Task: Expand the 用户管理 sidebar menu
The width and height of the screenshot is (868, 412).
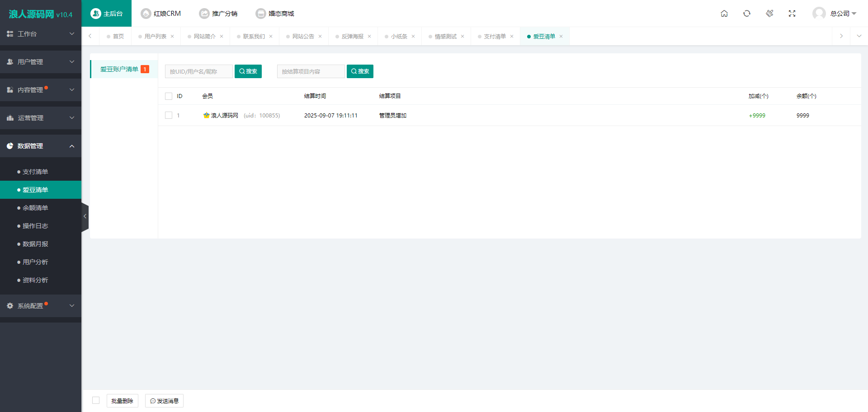Action: click(x=41, y=62)
